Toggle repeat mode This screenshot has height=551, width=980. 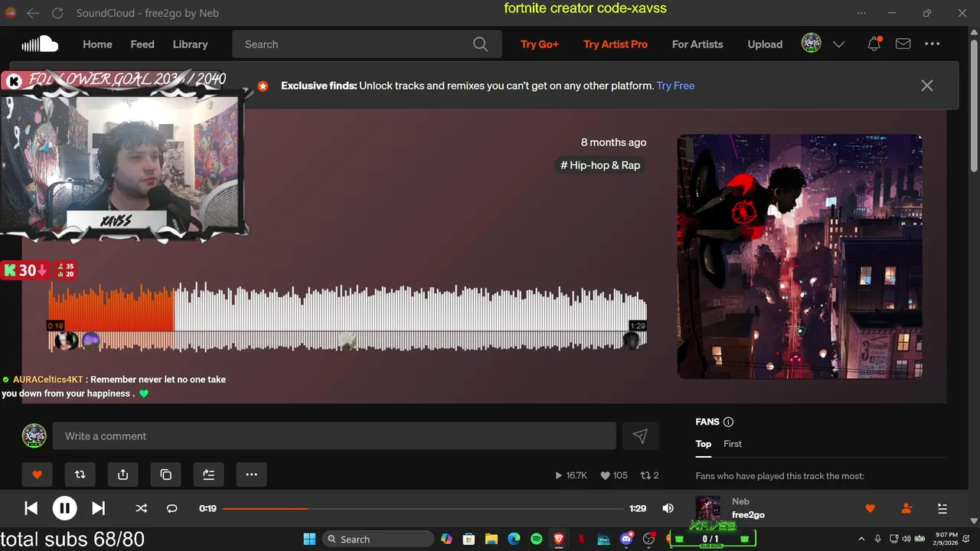tap(171, 508)
